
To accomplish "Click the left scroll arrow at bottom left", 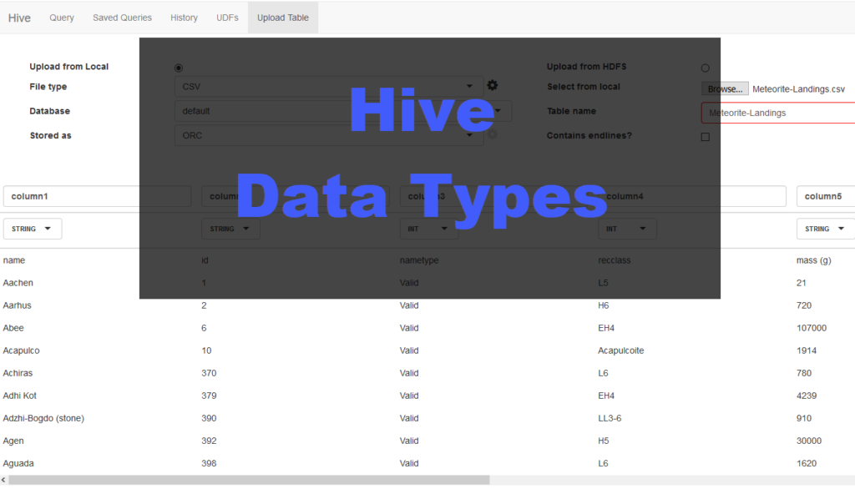I will pos(6,479).
